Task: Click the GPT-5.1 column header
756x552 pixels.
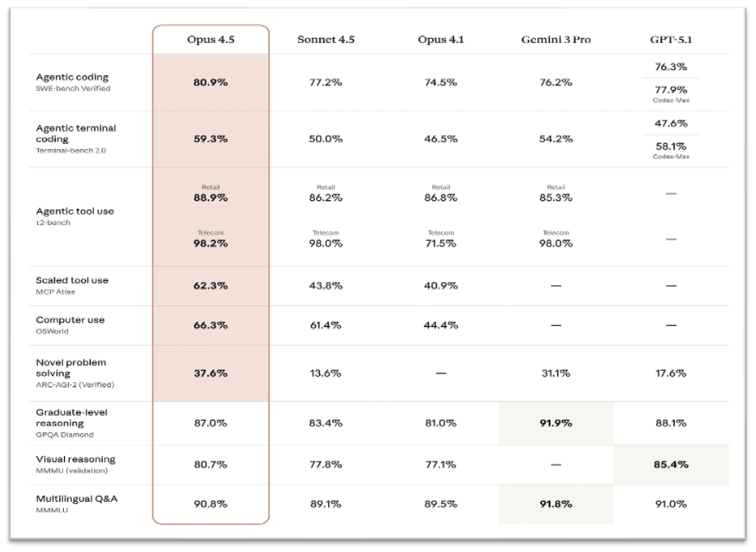Action: tap(671, 40)
